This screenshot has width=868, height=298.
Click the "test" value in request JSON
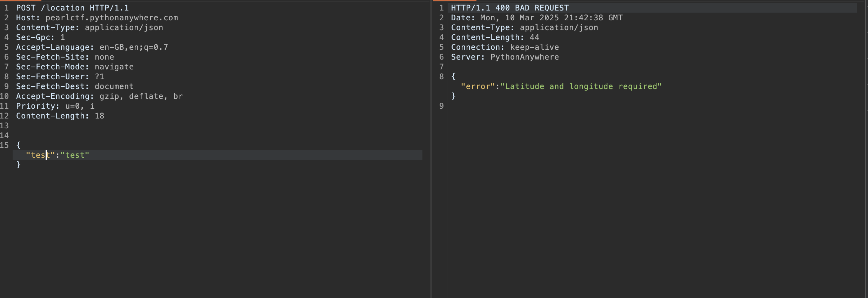click(75, 155)
